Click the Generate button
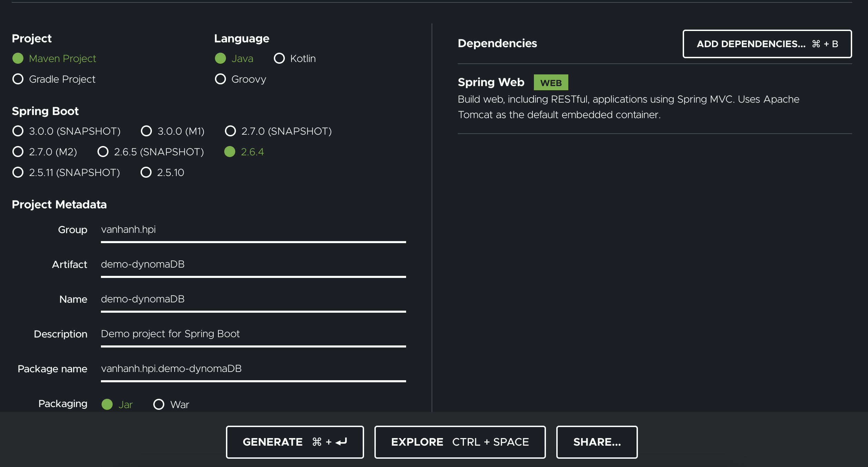The width and height of the screenshot is (868, 467). click(x=294, y=442)
